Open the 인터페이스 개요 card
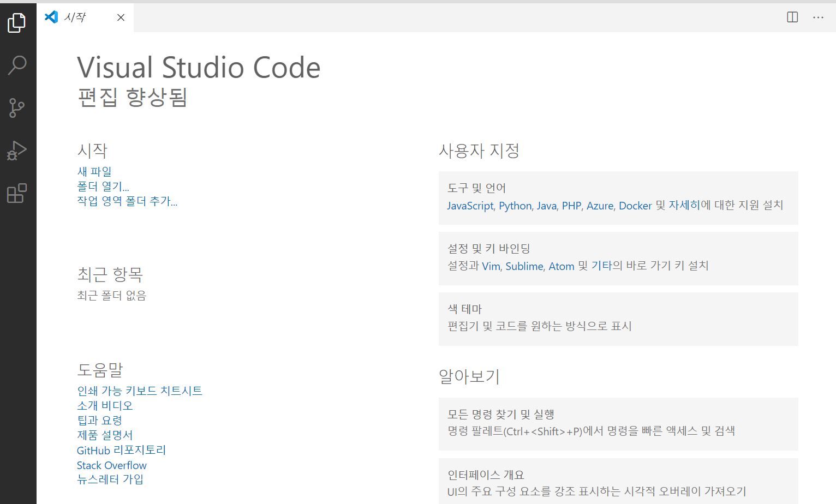Screen dimensions: 836x504 [618, 481]
